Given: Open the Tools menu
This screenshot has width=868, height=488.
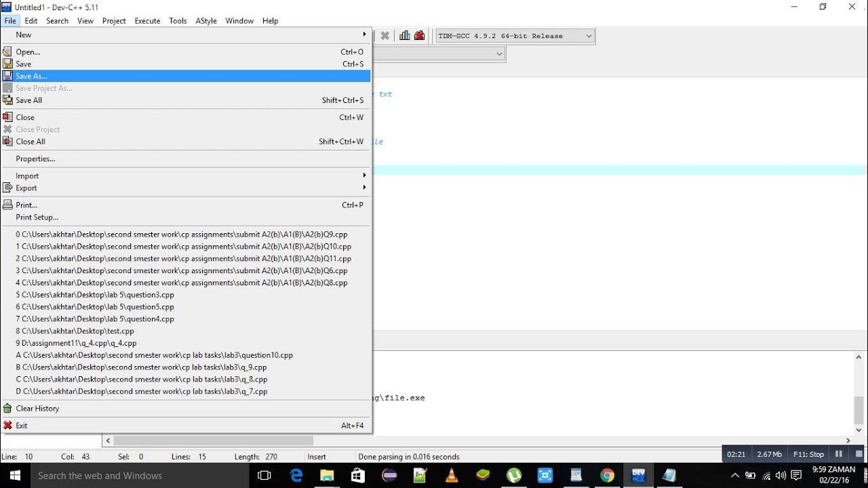Looking at the screenshot, I should point(178,21).
